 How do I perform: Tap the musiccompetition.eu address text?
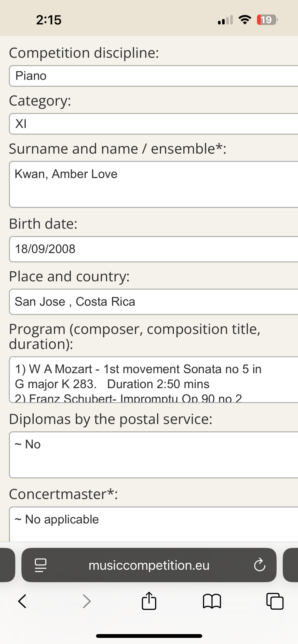click(149, 565)
